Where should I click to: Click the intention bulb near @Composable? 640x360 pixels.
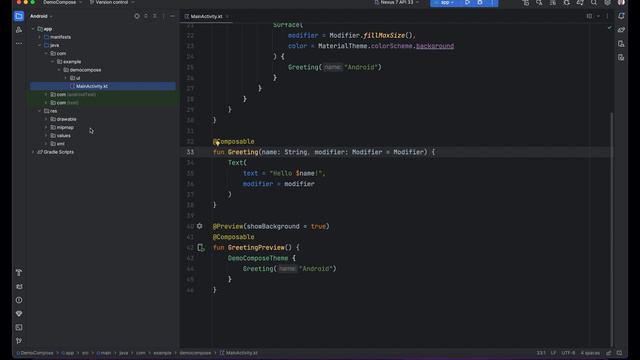pyautogui.click(x=217, y=142)
